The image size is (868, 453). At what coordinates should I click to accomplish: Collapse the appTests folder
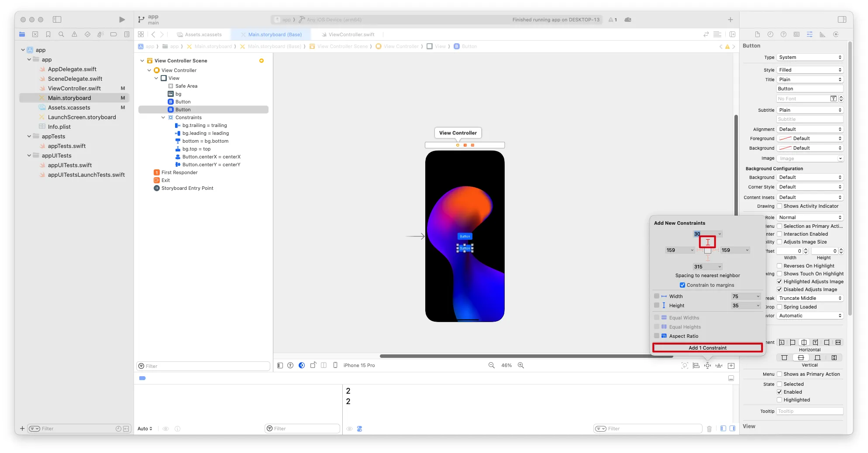tap(29, 137)
